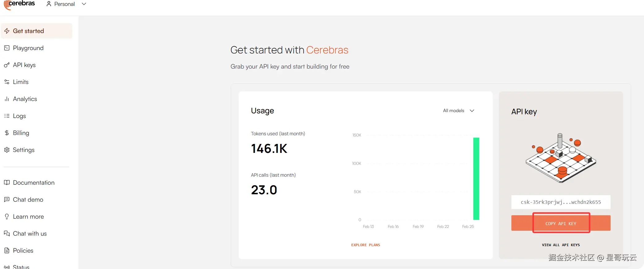Click the Learn more lightbulb icon
This screenshot has width=644, height=269.
coord(7,216)
